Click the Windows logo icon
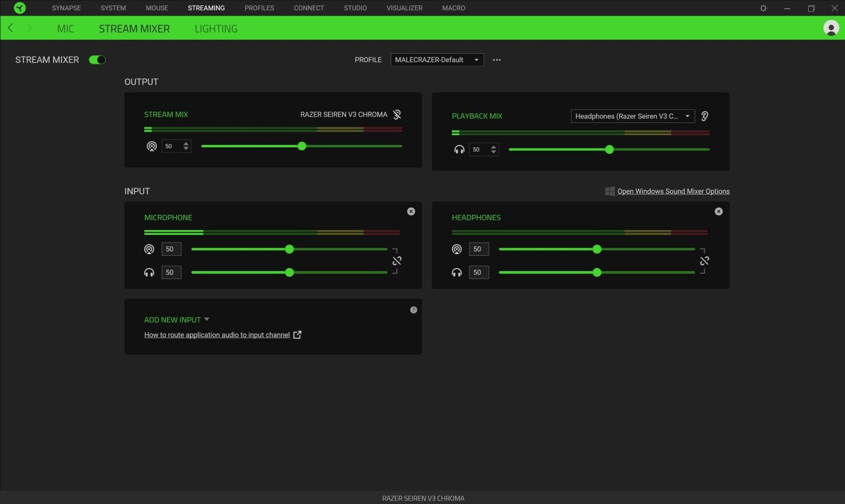Viewport: 845px width, 504px height. click(610, 191)
